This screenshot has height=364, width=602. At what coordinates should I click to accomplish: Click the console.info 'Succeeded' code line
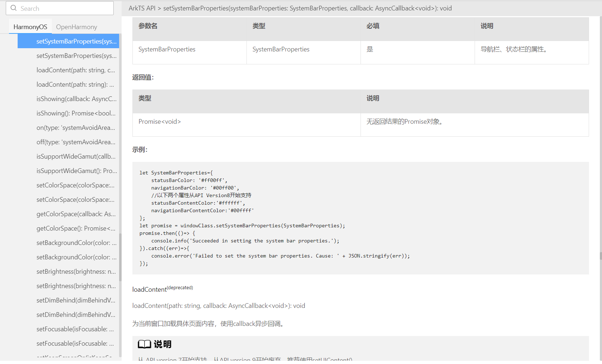(x=245, y=241)
